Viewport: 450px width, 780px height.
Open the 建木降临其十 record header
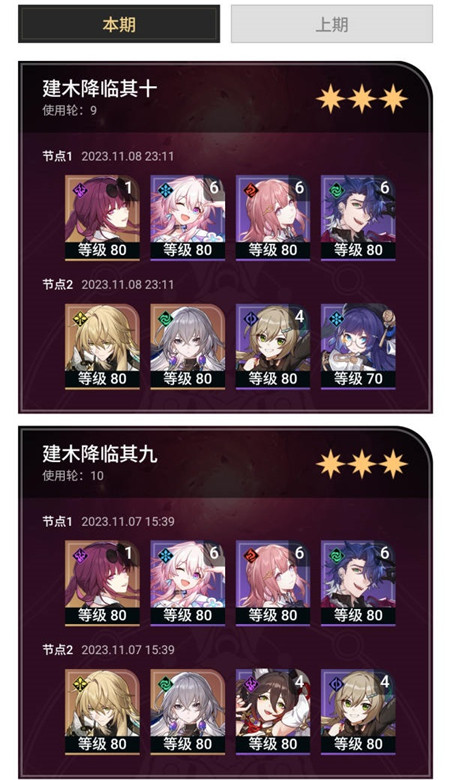pyautogui.click(x=225, y=98)
